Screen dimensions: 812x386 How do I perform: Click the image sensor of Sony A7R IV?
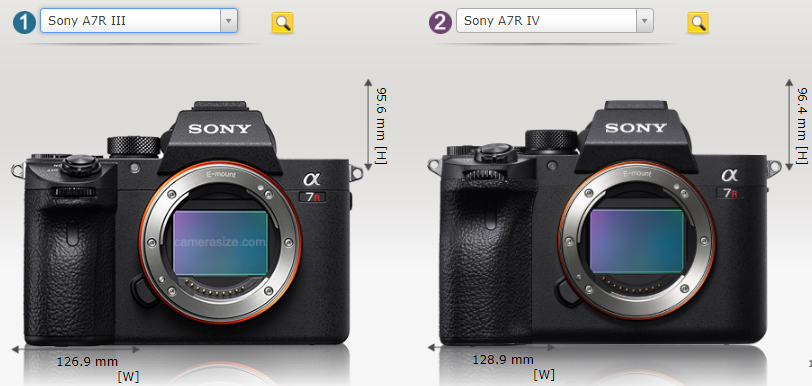click(637, 241)
